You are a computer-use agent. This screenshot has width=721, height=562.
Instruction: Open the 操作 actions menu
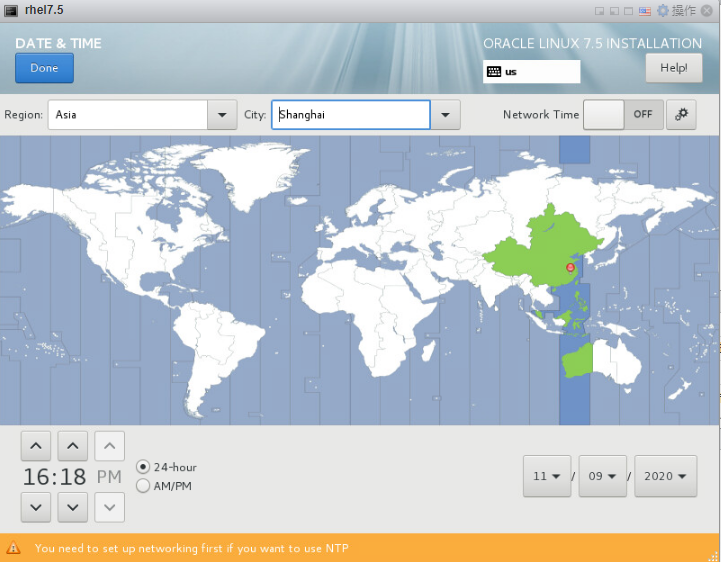tap(684, 10)
